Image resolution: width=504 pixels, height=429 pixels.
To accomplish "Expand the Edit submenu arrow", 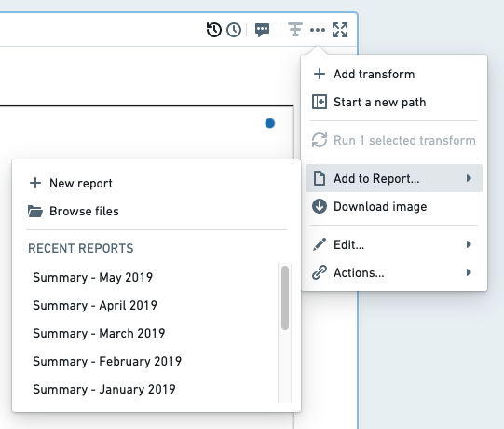I will [x=469, y=244].
